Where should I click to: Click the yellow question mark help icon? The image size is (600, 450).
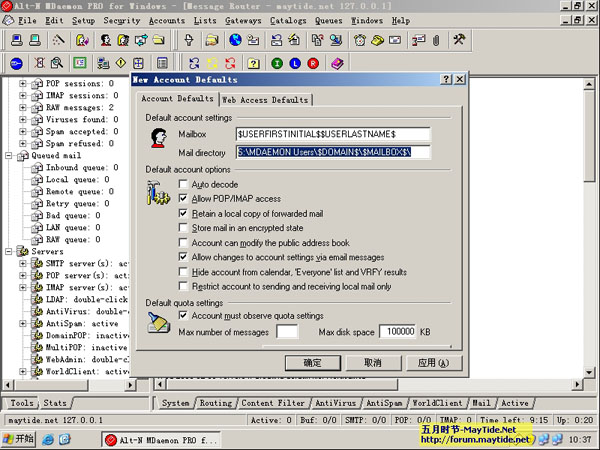pyautogui.click(x=253, y=63)
